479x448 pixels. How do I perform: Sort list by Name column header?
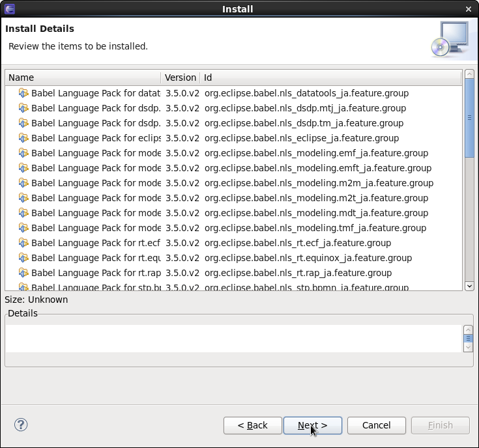(83, 77)
